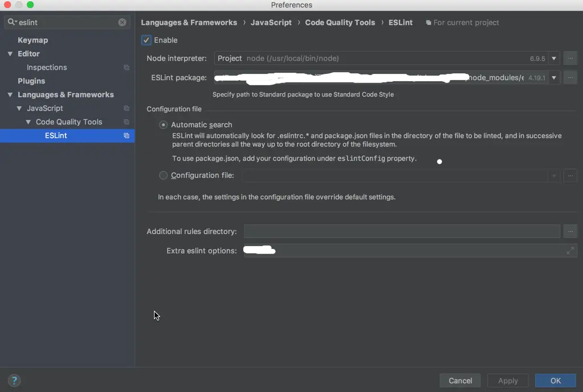Collapse the Languages & Frameworks section

tap(10, 95)
